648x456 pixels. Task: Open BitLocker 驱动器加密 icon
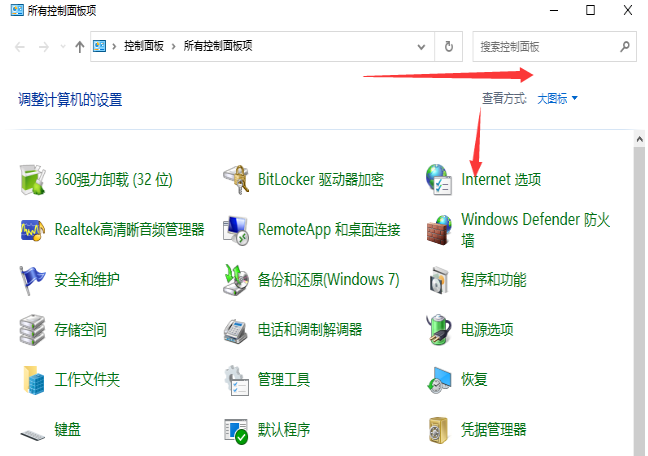pos(236,180)
